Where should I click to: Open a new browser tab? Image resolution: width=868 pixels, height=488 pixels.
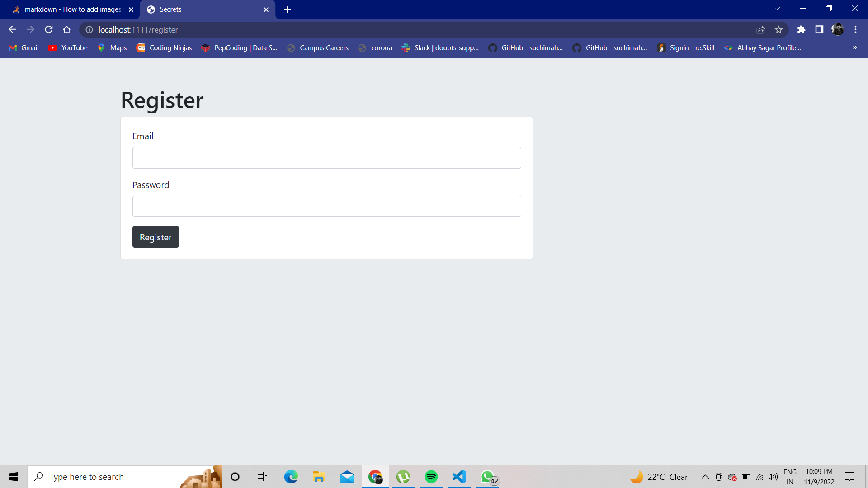pyautogui.click(x=288, y=9)
